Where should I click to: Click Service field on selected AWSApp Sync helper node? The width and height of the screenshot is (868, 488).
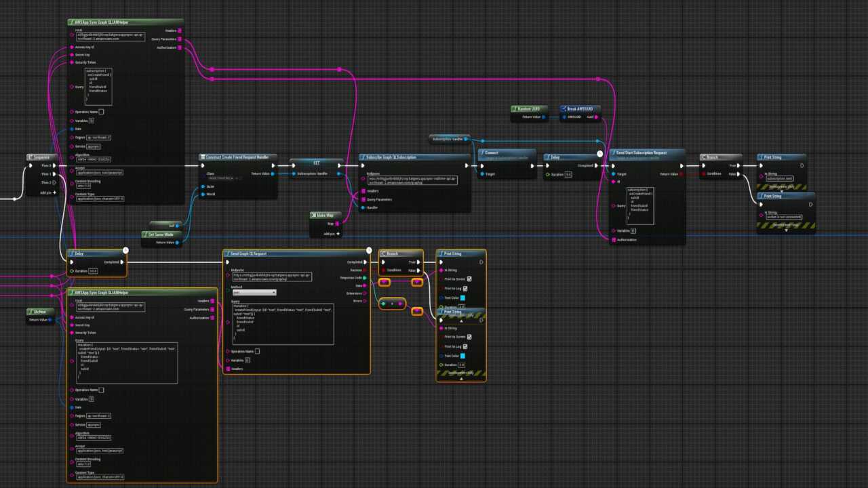94,425
